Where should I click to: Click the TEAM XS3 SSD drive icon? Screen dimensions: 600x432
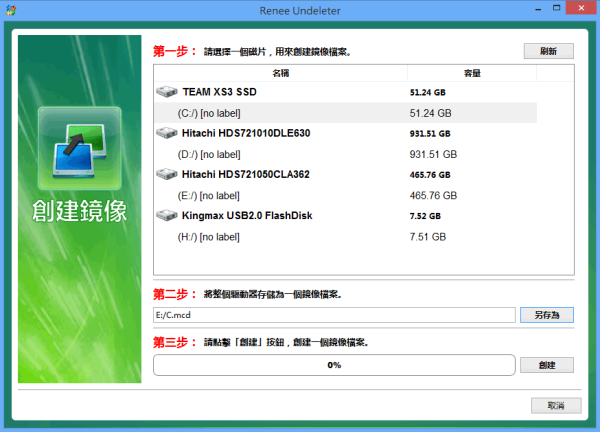click(167, 92)
